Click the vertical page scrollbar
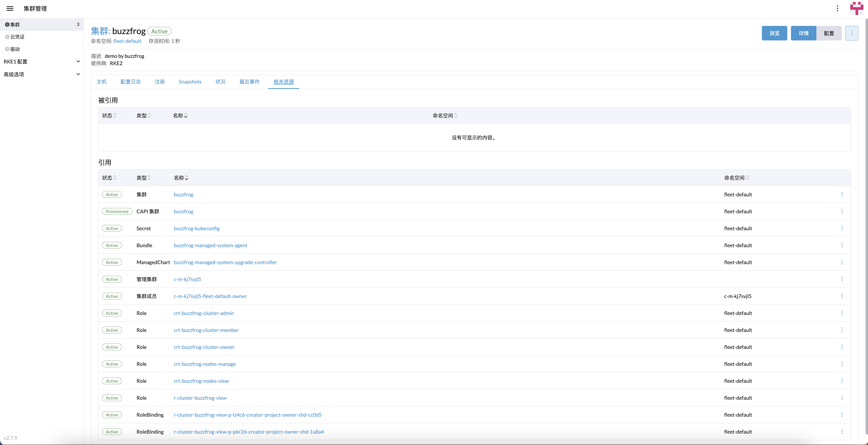 pyautogui.click(x=866, y=227)
